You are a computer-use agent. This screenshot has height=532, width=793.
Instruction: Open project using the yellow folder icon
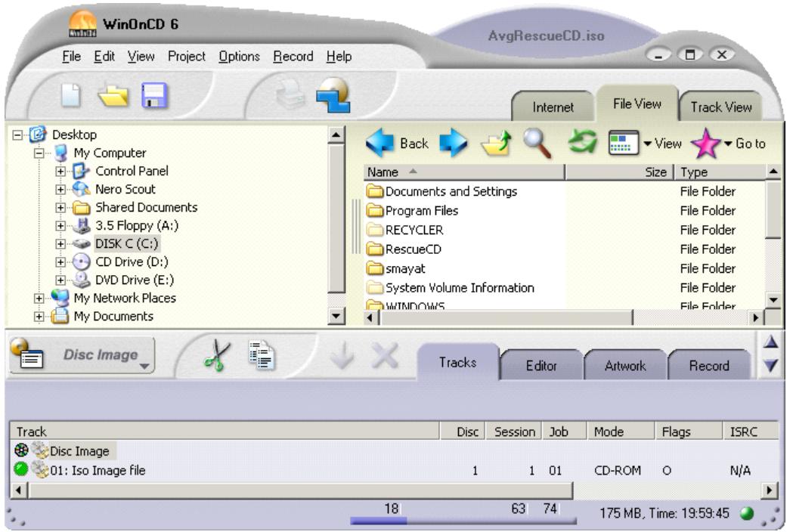pos(113,95)
